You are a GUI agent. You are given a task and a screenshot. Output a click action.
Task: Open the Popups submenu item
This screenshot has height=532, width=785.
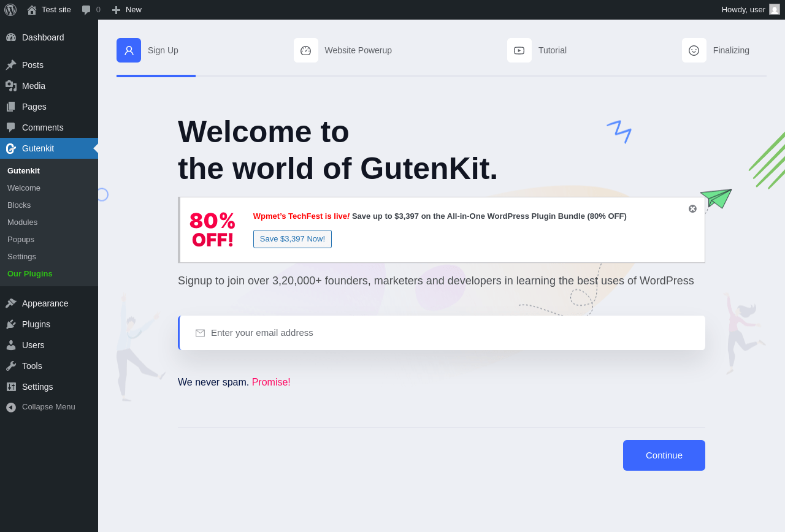21,240
